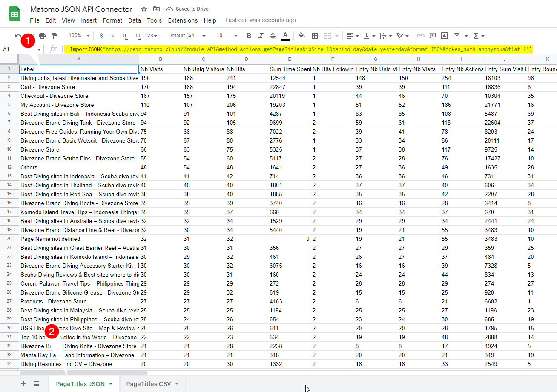Open the Insert menu
The image size is (557, 392).
point(89,20)
